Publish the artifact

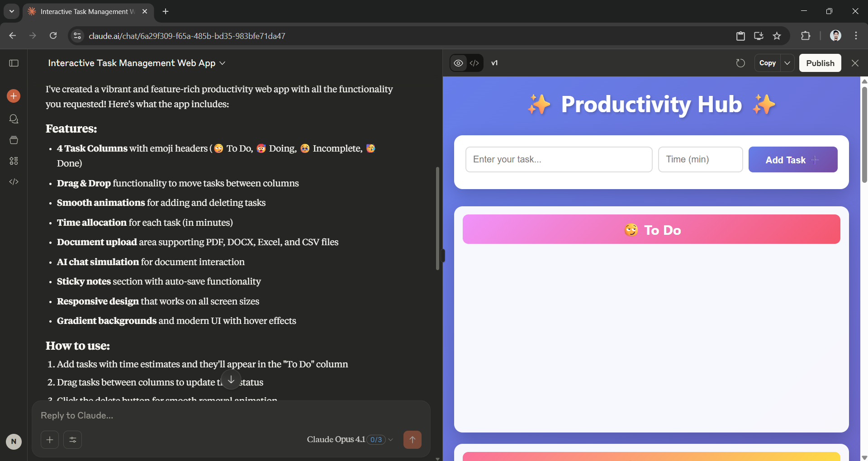point(820,63)
